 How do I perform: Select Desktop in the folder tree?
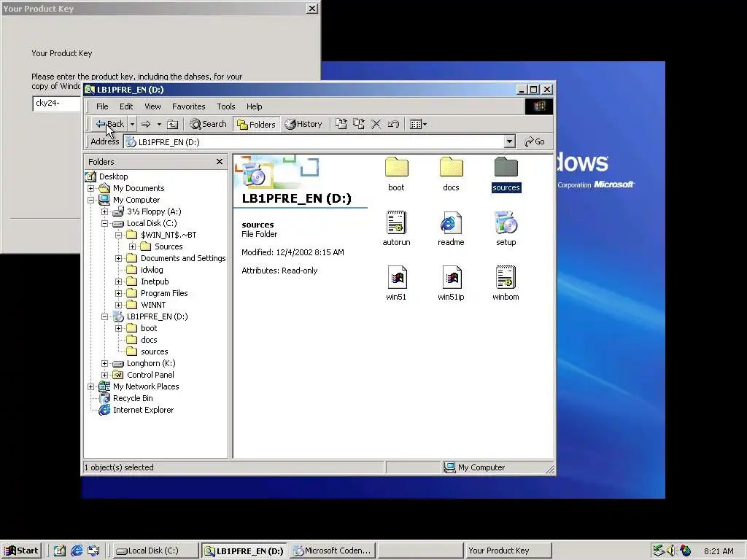[x=113, y=176]
